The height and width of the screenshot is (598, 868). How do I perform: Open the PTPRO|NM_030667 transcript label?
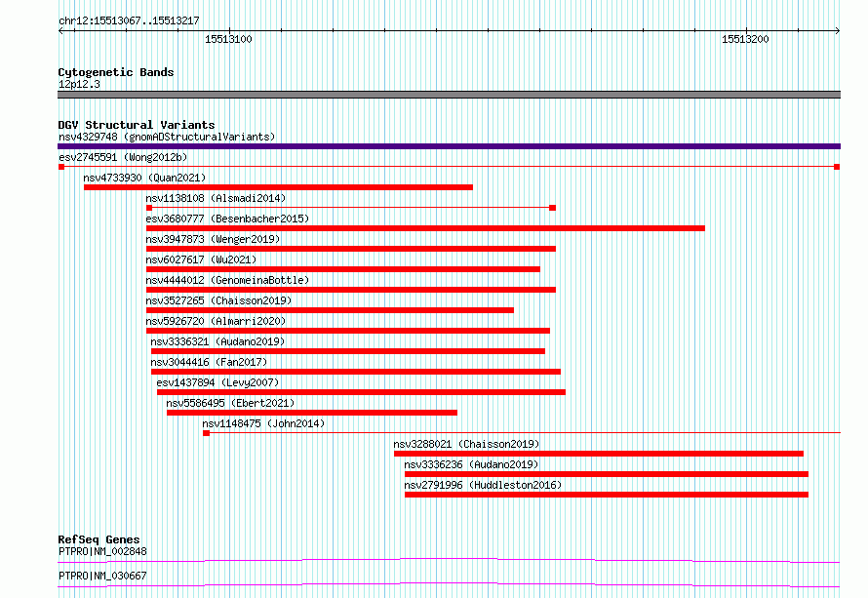point(102,576)
